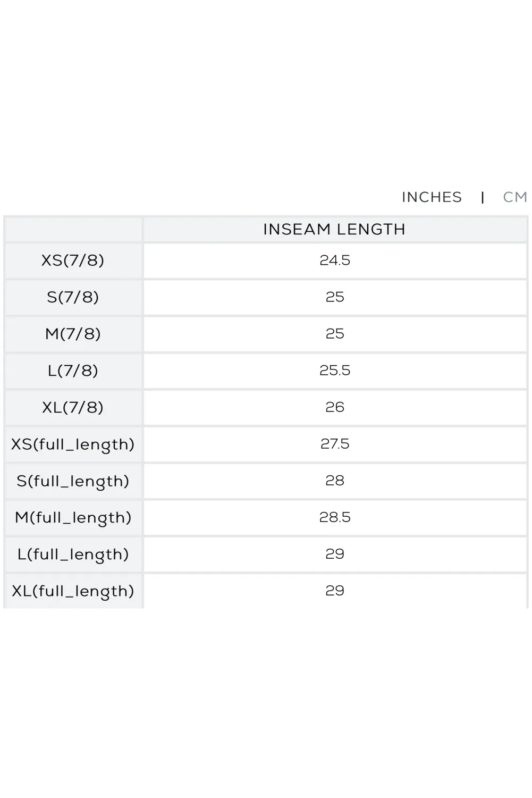
Task: Select the INSEAM LENGTH column header
Action: [x=335, y=229]
